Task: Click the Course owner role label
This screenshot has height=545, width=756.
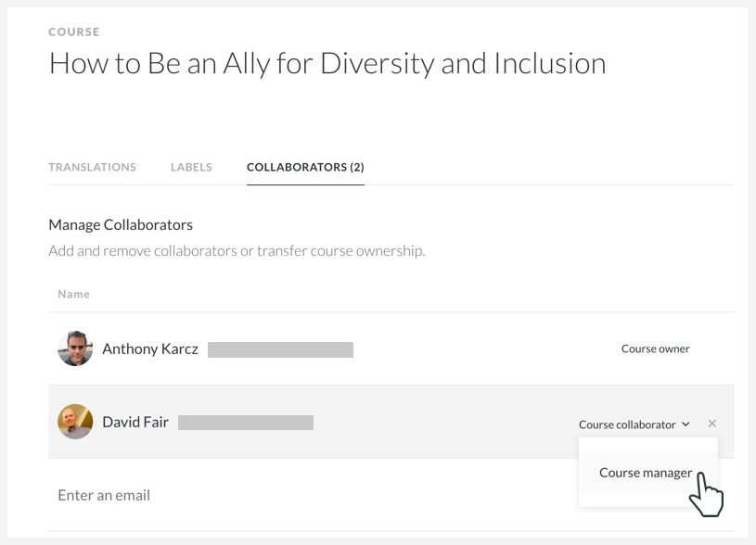Action: pos(655,349)
